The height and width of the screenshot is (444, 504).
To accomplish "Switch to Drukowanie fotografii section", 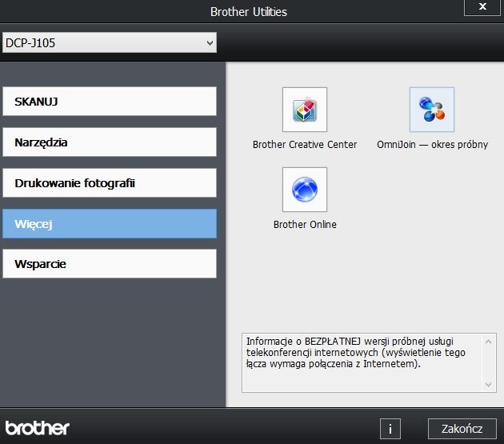I will 110,183.
